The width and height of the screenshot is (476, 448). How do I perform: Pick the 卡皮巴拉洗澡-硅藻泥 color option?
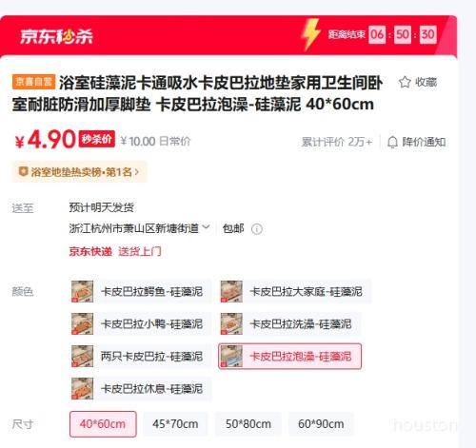(x=290, y=323)
